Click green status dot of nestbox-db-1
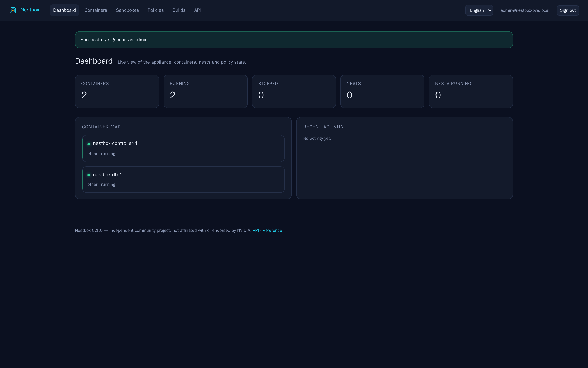Screen dimensions: 588x368 pos(89,175)
